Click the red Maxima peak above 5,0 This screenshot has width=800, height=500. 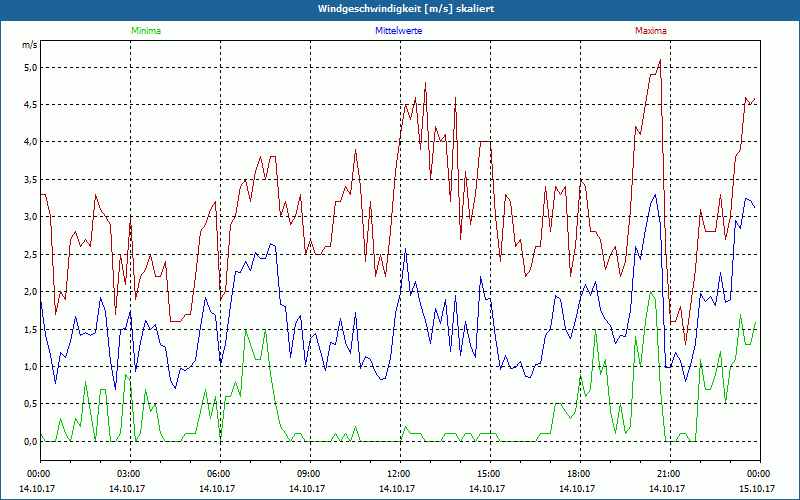660,60
